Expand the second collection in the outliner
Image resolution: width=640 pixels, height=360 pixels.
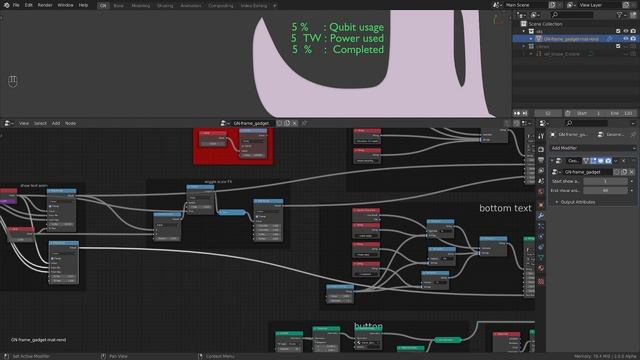point(524,46)
